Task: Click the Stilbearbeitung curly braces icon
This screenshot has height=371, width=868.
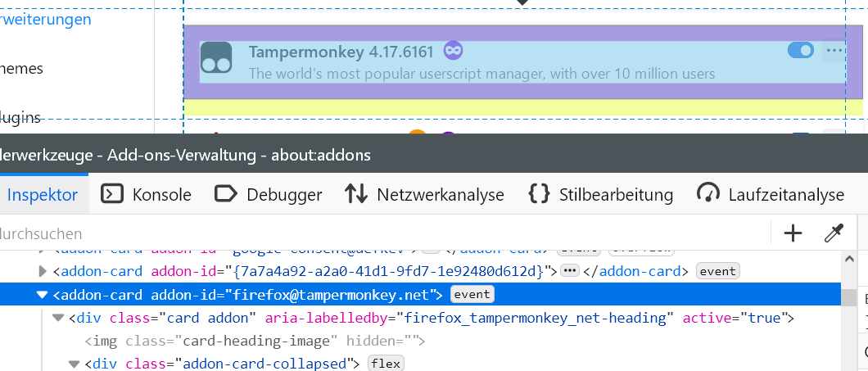Action: coord(539,194)
